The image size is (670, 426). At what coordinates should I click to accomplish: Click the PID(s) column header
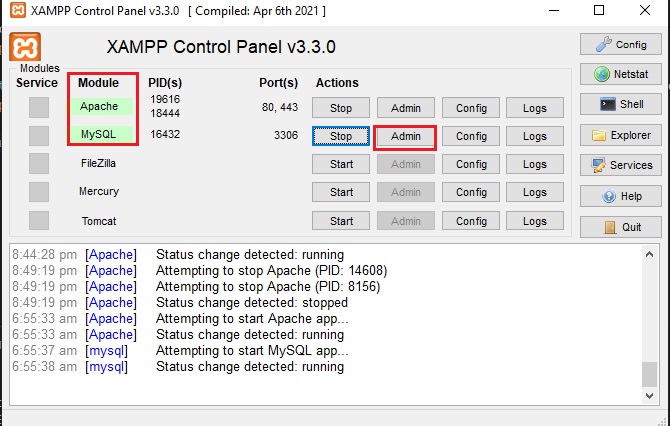pyautogui.click(x=165, y=82)
